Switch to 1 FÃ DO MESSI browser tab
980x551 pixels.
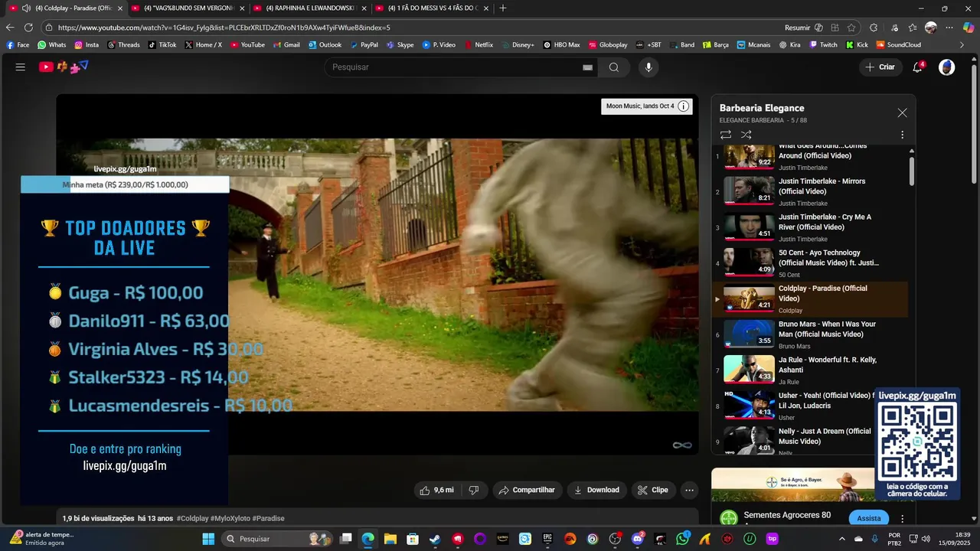(x=433, y=8)
